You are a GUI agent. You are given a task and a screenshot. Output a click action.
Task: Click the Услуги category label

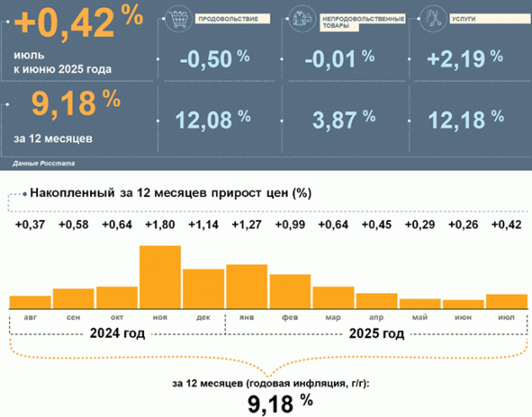[x=464, y=18]
